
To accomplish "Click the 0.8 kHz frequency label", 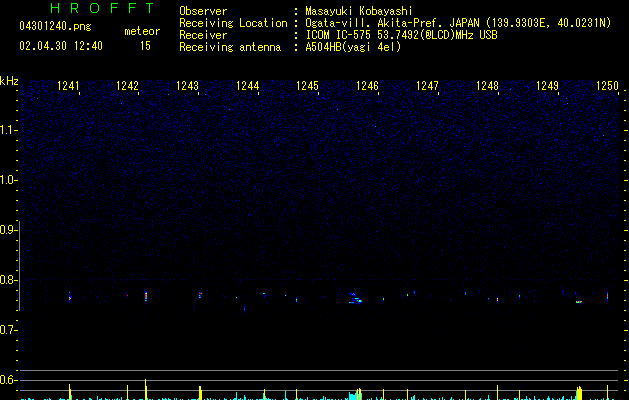I will tap(8, 280).
